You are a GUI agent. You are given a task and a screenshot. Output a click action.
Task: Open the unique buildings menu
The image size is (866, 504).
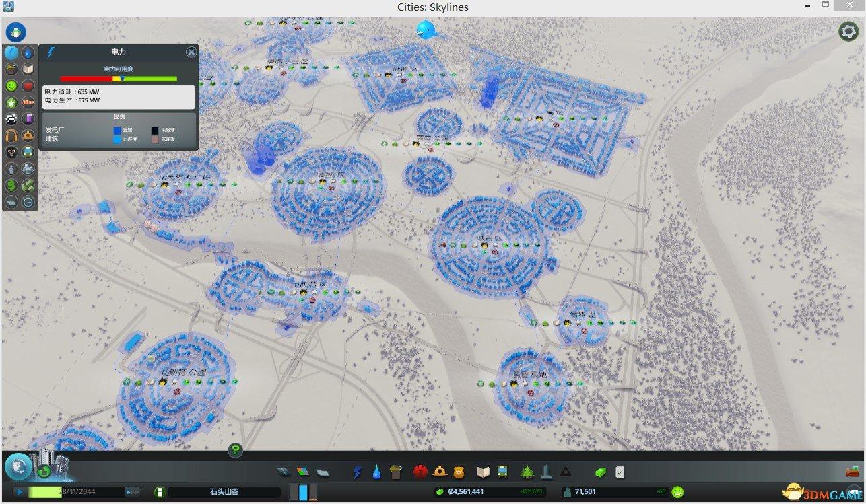pyautogui.click(x=547, y=472)
